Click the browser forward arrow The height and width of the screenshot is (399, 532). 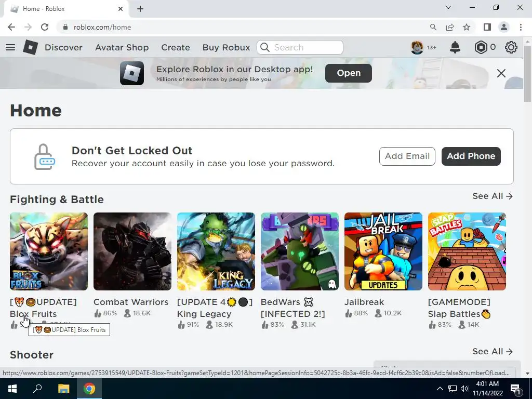pyautogui.click(x=28, y=27)
